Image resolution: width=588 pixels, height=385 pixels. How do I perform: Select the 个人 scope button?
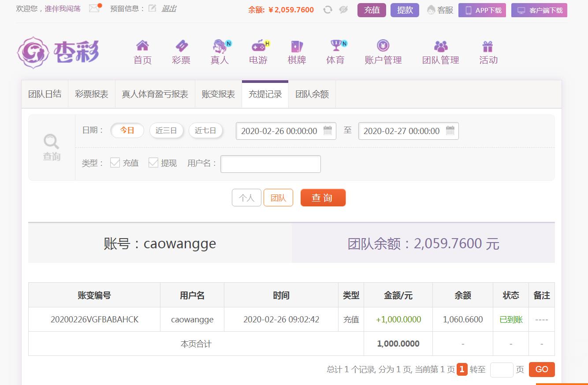tap(246, 198)
